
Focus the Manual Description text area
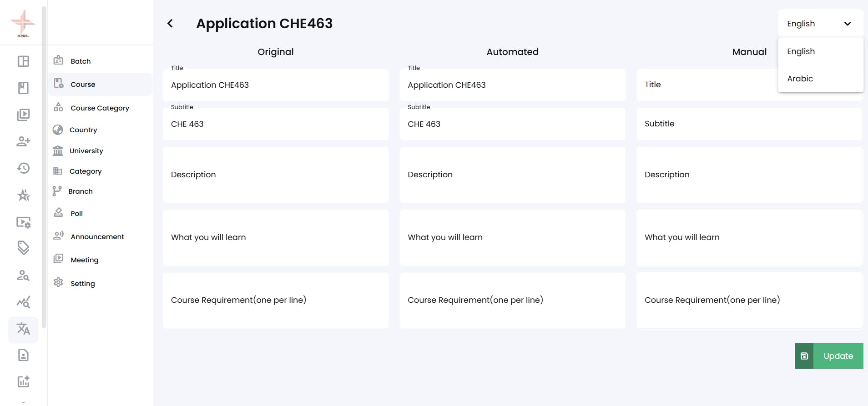[x=749, y=175]
